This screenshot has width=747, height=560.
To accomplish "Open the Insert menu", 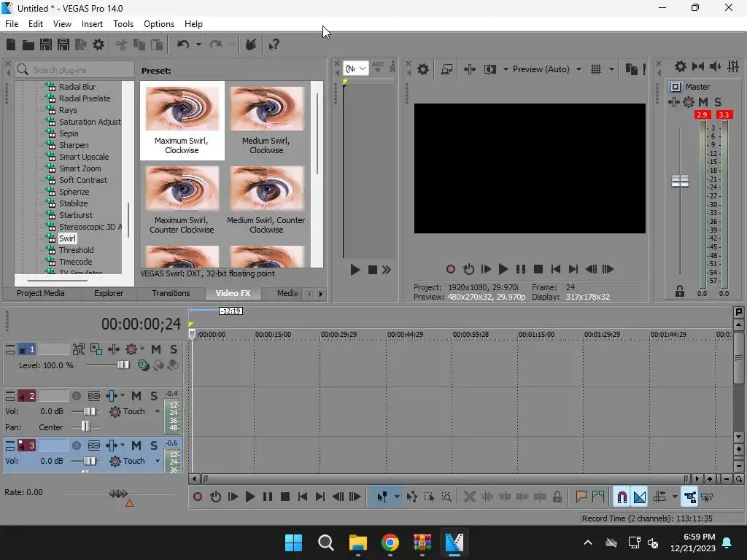I will (x=92, y=24).
